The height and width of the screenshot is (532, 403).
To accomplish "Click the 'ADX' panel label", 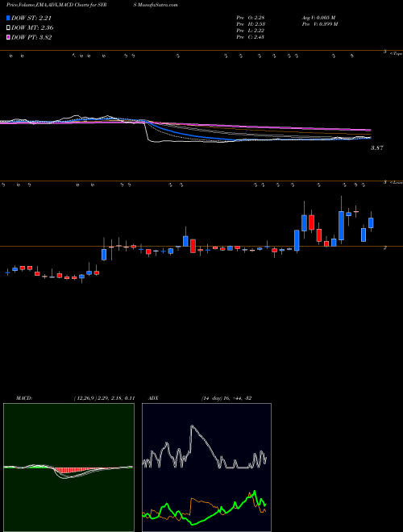I will (x=152, y=398).
